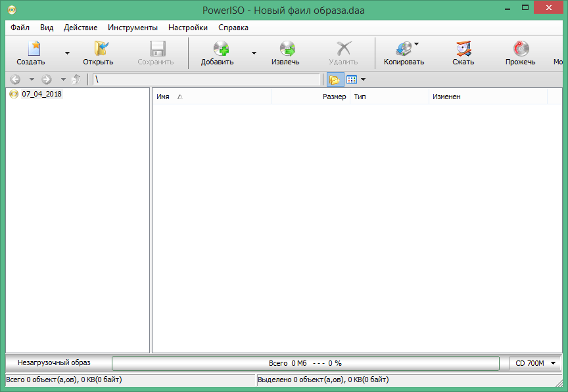Open the view mode dropdown arrow
The height and width of the screenshot is (392, 568).
click(x=363, y=79)
